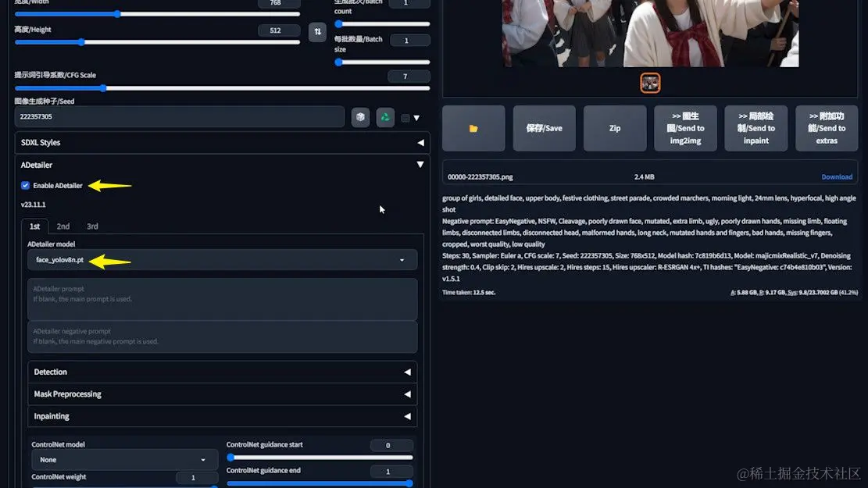
Task: Click the Time taken 12.5 sec text
Action: point(468,292)
